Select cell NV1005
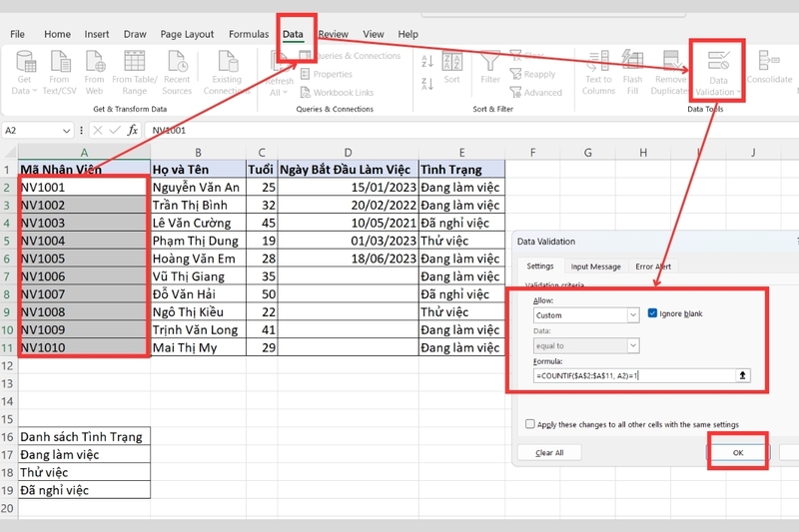The image size is (799, 532). (x=84, y=259)
